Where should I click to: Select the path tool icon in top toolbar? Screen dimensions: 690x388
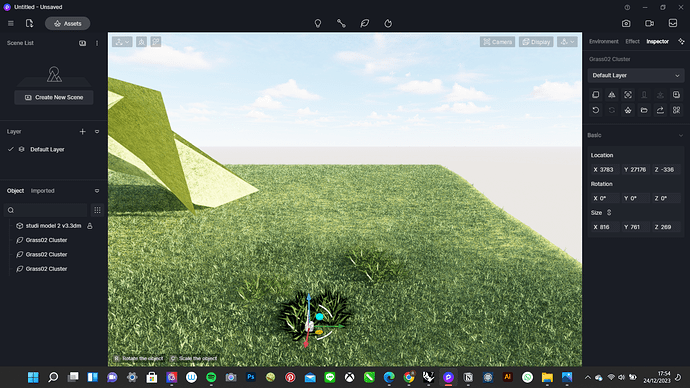point(341,23)
